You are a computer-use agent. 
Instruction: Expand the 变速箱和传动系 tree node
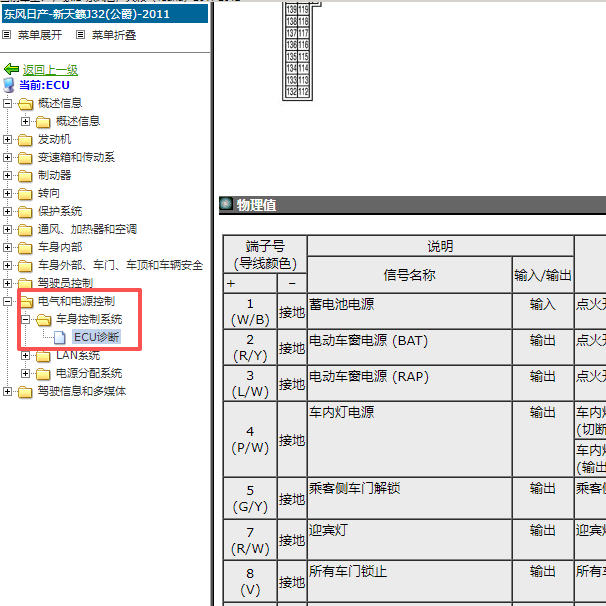[x=7, y=157]
